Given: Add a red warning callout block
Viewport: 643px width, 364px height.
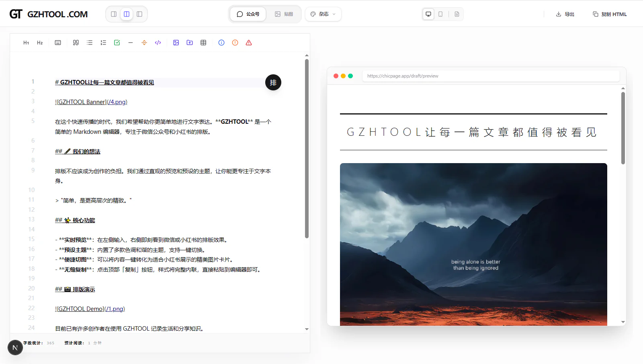Looking at the screenshot, I should tap(249, 43).
